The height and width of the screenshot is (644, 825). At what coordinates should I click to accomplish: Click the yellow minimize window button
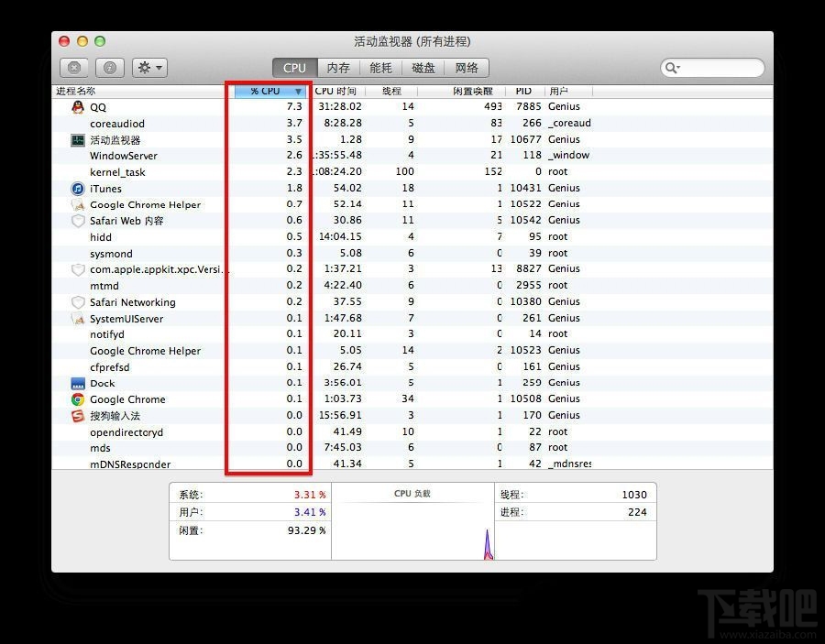click(x=82, y=41)
